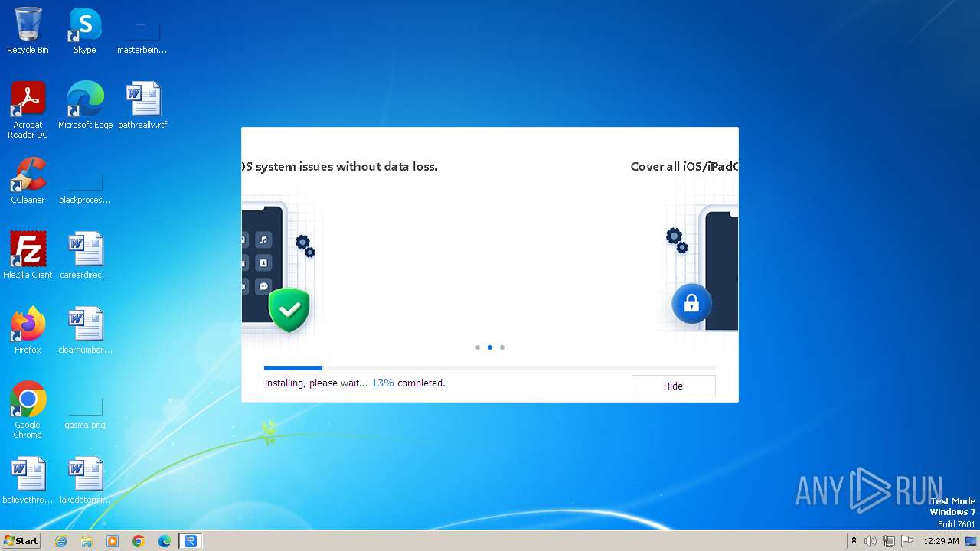This screenshot has height=551, width=980.
Task: Open the Windows Start menu
Action: point(21,540)
